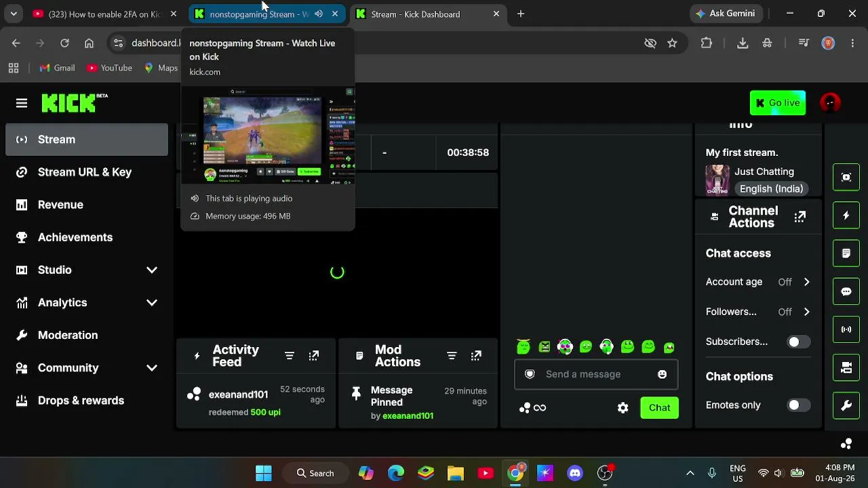This screenshot has height=488, width=868.
Task: Close the nonstopgaming Stream tab
Action: [335, 14]
